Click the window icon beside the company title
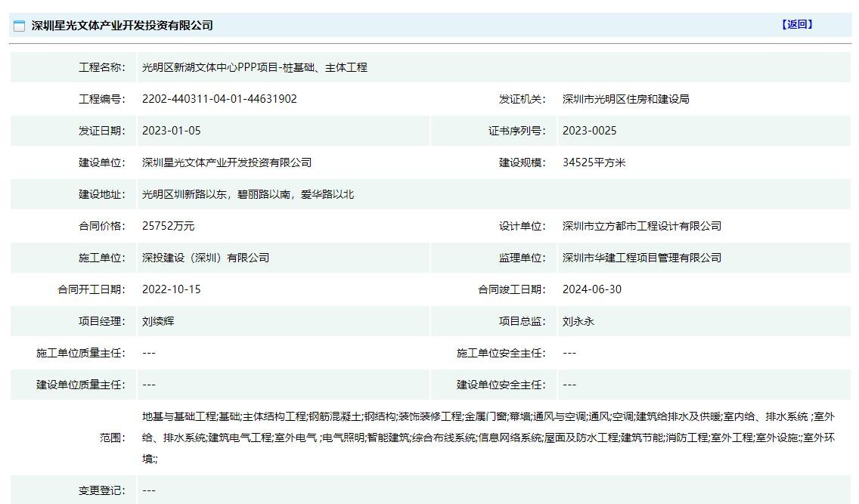This screenshot has width=859, height=504. (20, 26)
